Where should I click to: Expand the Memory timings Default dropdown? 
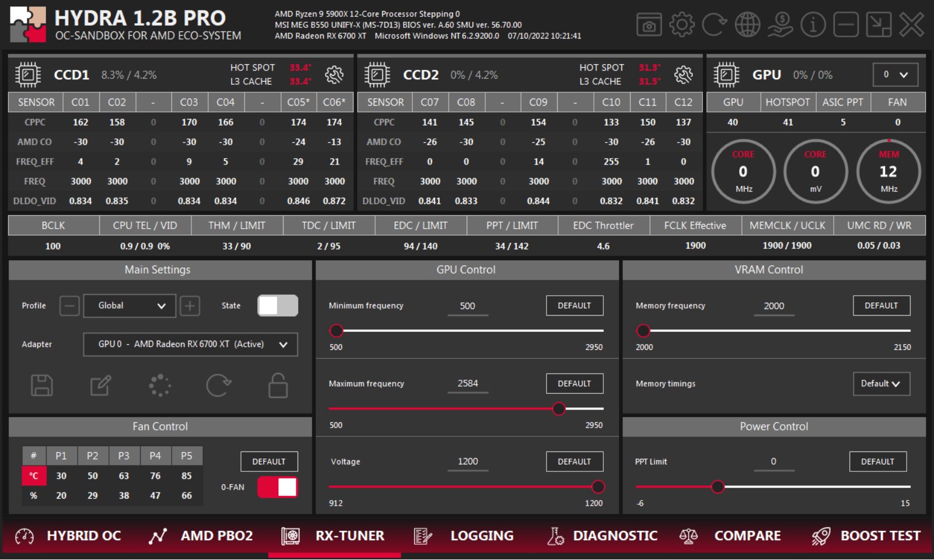(881, 384)
